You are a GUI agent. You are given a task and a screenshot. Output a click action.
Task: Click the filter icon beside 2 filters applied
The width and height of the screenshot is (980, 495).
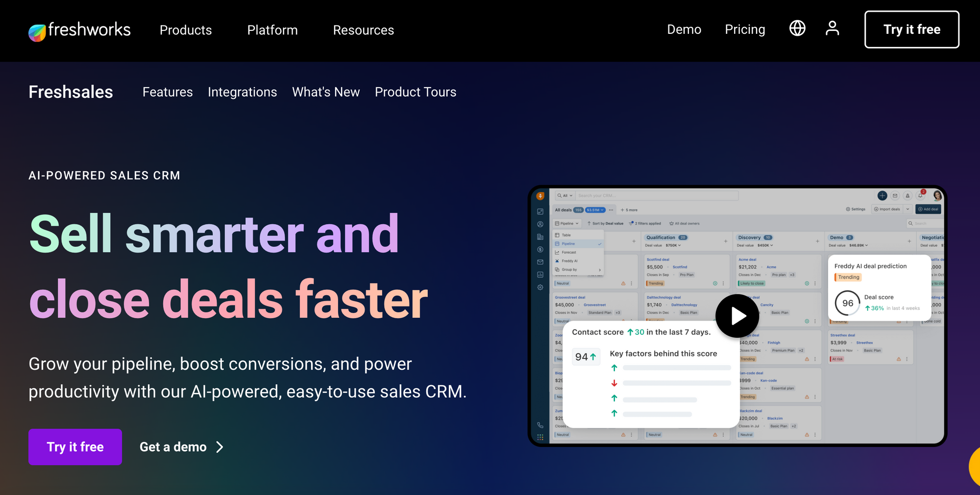click(632, 223)
